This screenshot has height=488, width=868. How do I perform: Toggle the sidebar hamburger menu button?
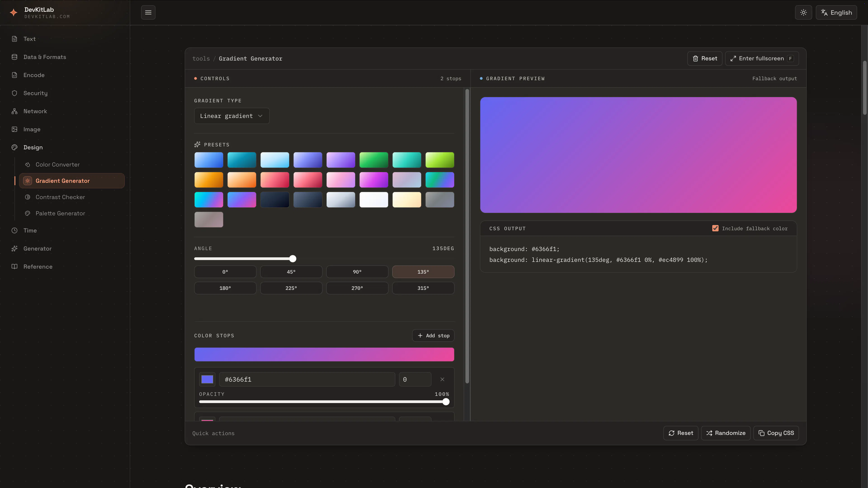point(148,12)
